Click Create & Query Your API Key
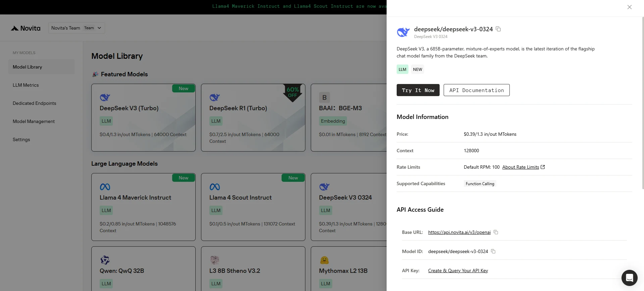 [x=458, y=271]
